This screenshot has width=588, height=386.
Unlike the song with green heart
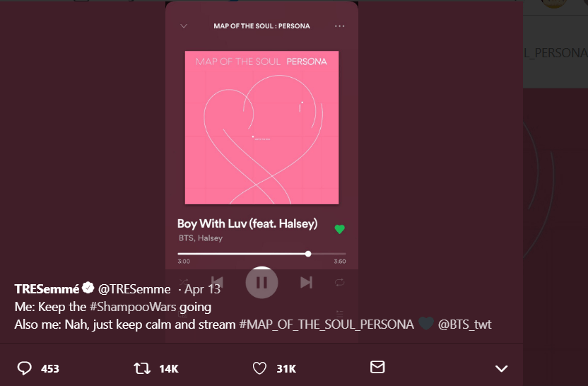tap(339, 229)
